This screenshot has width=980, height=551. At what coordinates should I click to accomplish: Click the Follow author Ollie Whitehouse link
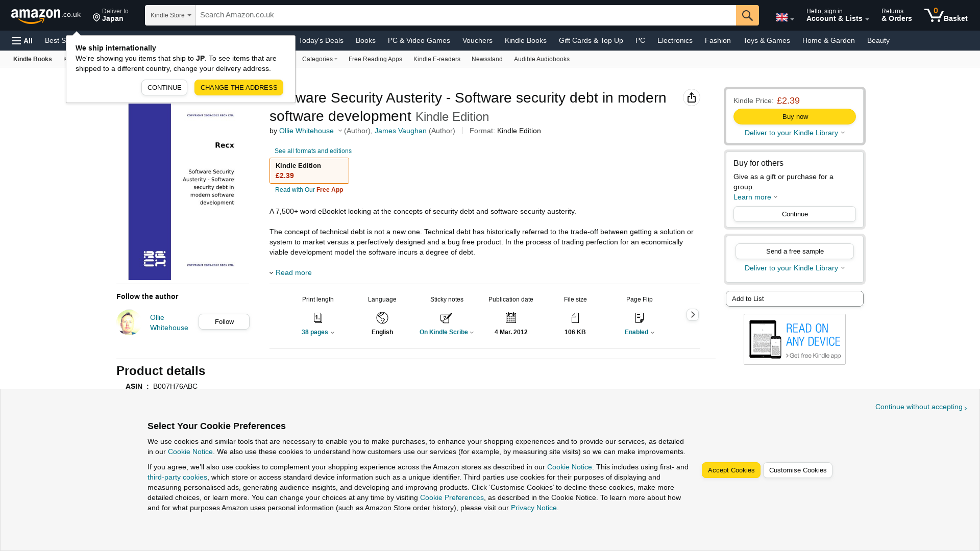224,321
